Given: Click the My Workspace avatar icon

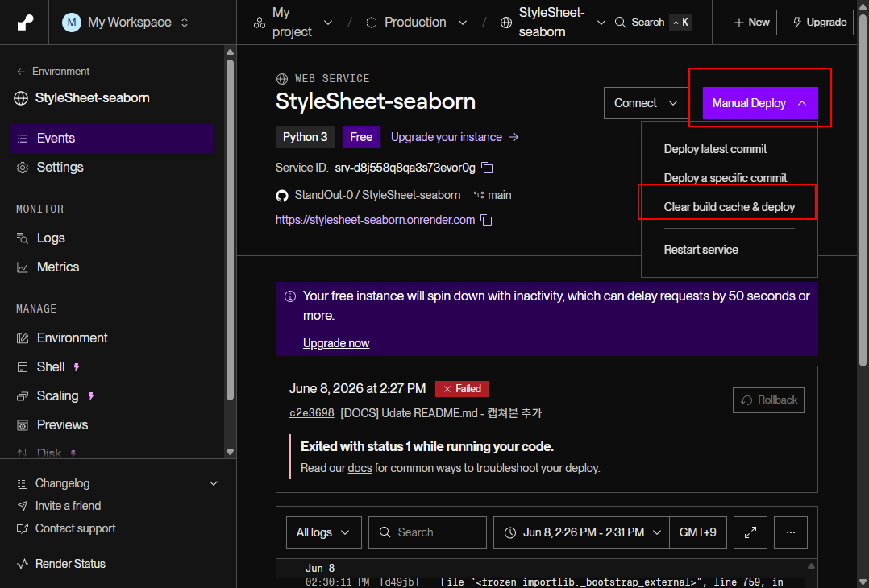Looking at the screenshot, I should tap(72, 22).
